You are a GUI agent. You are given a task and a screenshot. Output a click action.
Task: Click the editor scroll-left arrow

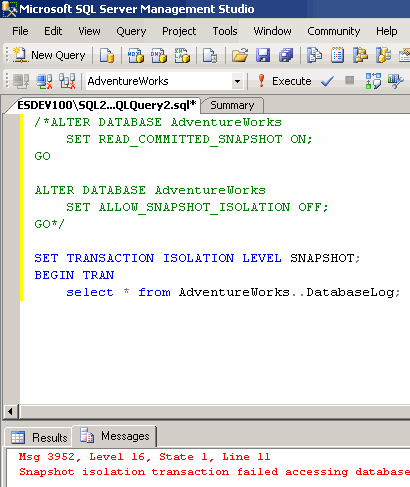coord(10,411)
